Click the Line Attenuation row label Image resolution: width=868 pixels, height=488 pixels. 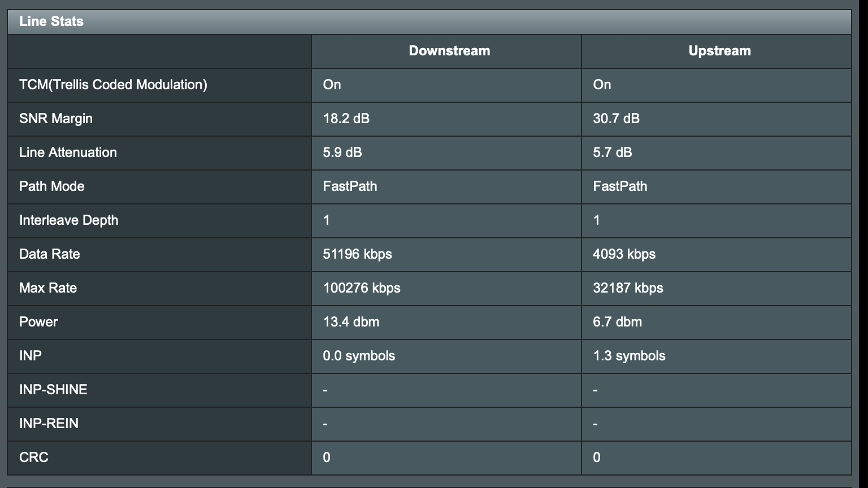tap(68, 152)
